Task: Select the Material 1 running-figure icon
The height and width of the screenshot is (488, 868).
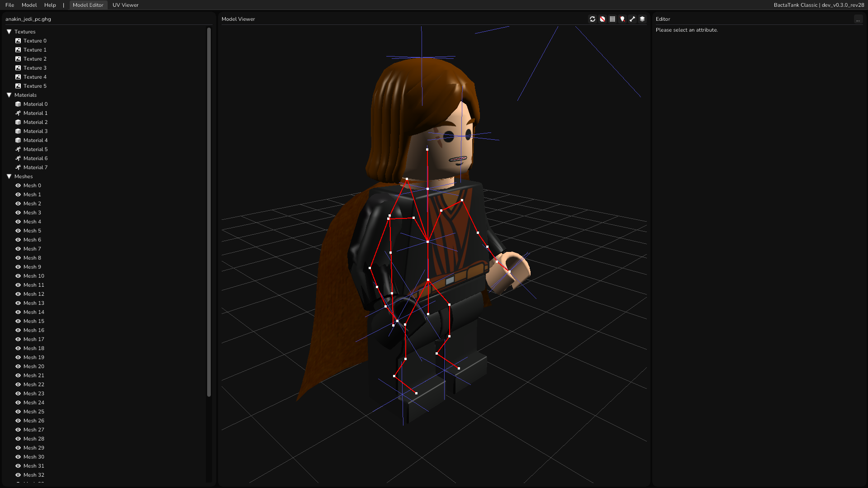Action: (x=18, y=113)
